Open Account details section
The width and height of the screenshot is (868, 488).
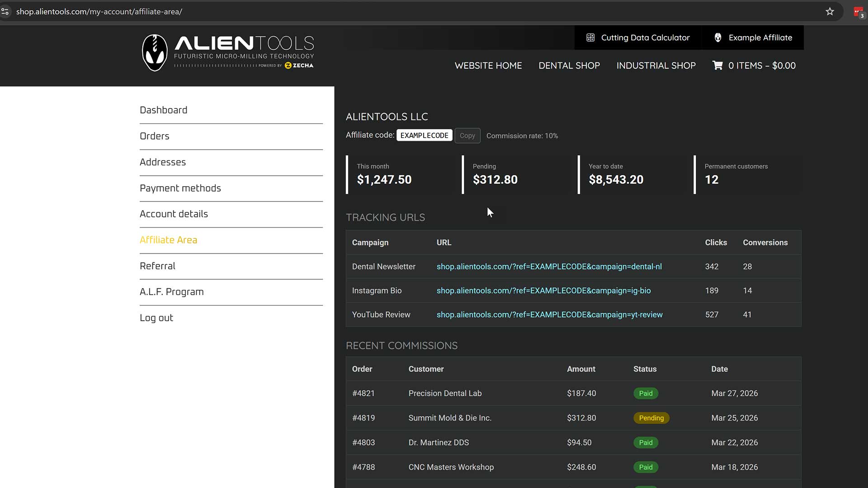tap(174, 214)
